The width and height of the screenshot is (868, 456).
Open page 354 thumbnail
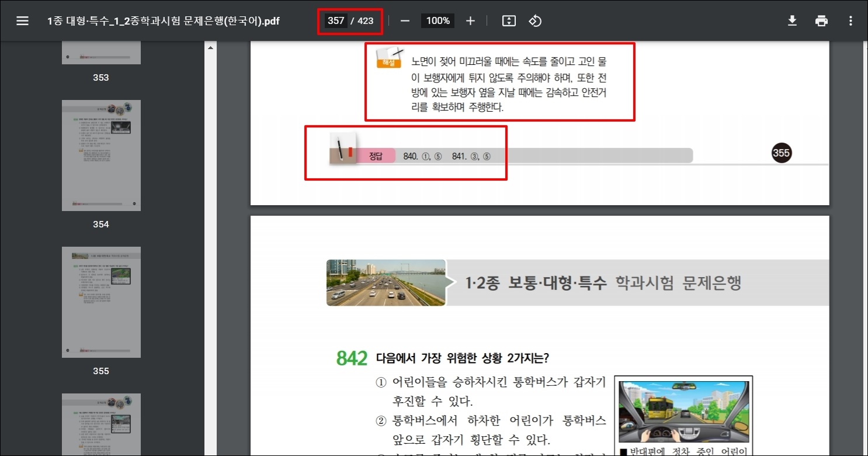point(101,156)
